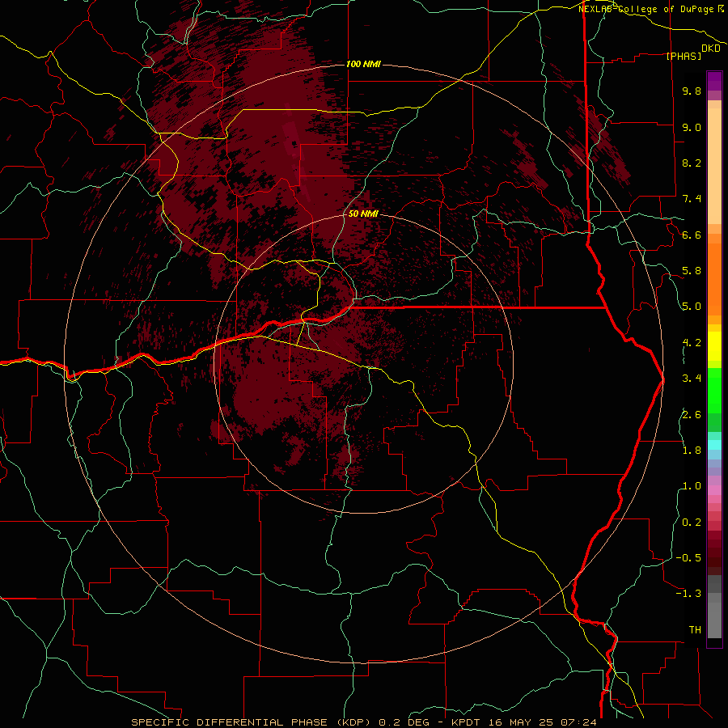Click the 5.0 scale value
Viewport: 728px width, 728px height.
[x=692, y=307]
